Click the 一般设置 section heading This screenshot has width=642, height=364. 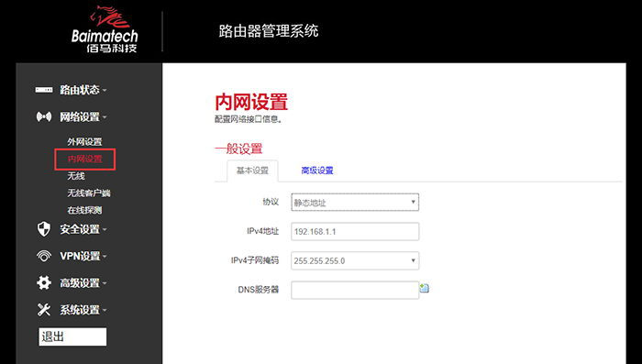click(238, 149)
